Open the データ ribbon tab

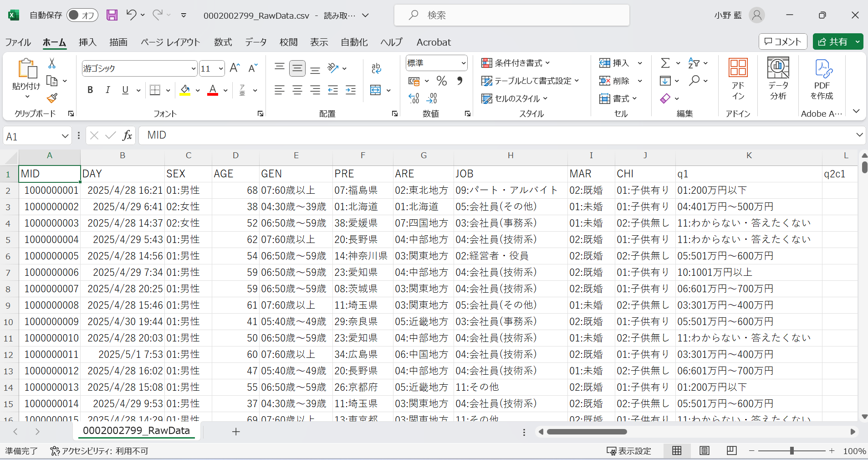pos(255,42)
